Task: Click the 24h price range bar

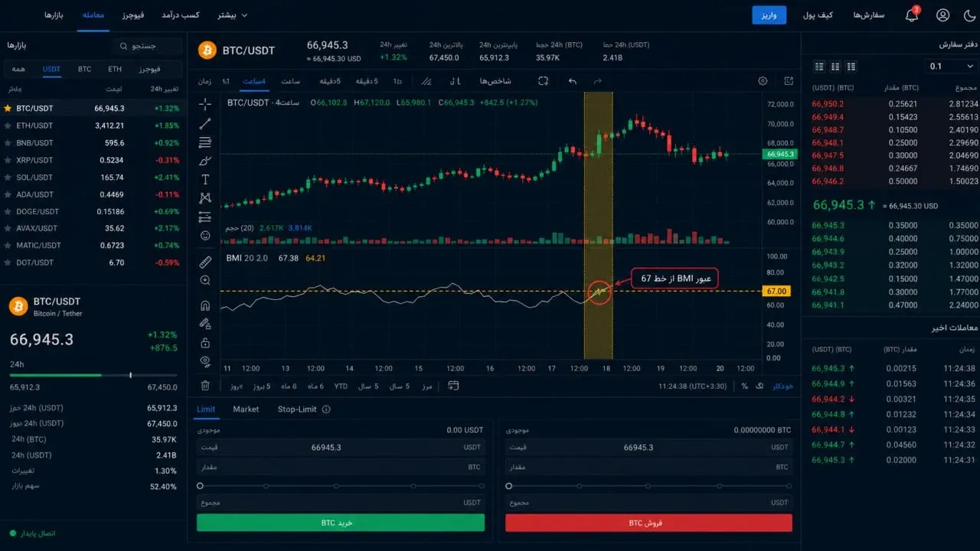Action: pos(93,375)
